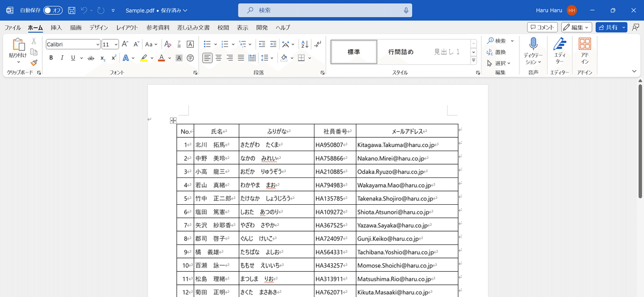Toggle character shading (gray A)
The width and height of the screenshot is (644, 297).
tap(179, 58)
